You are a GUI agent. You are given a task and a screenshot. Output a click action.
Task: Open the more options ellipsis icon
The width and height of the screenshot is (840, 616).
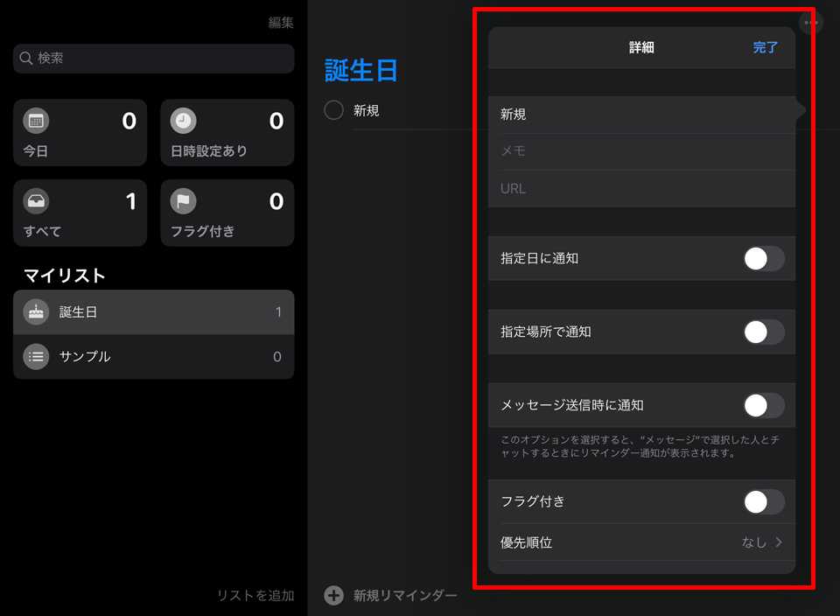[x=811, y=23]
